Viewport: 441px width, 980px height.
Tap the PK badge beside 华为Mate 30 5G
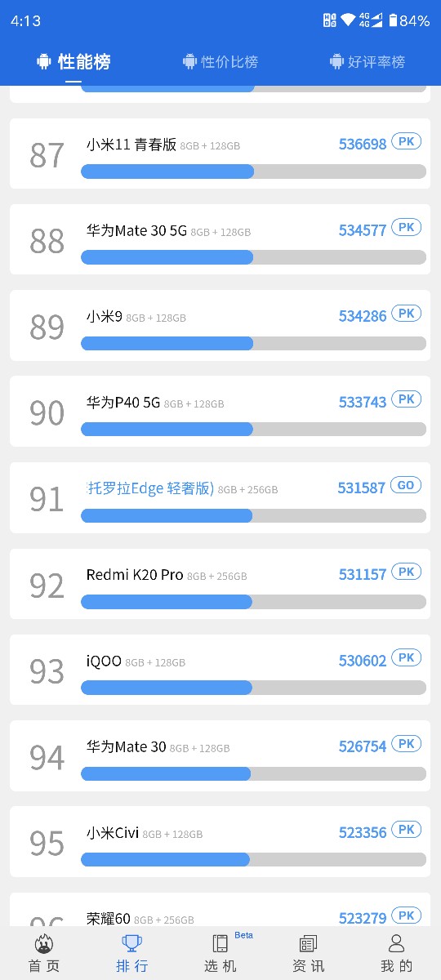(x=406, y=227)
